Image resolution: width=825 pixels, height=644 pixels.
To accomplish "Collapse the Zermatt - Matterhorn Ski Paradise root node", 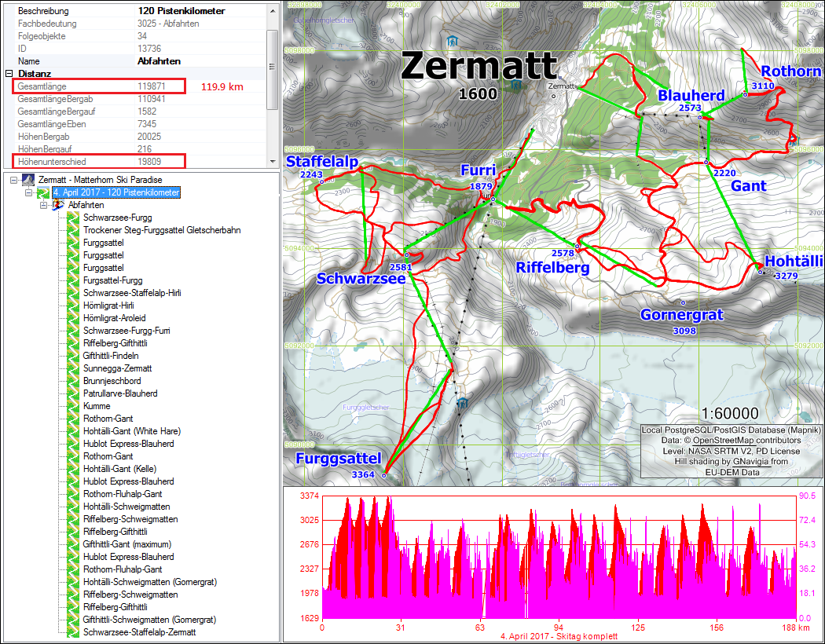I will coord(13,180).
